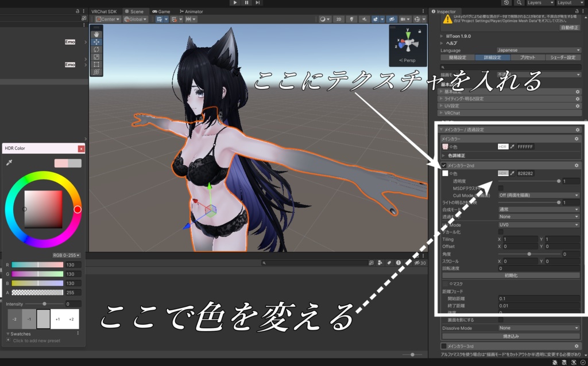Toggle デカール化 checkbox
588x366 pixels.
pos(501,232)
